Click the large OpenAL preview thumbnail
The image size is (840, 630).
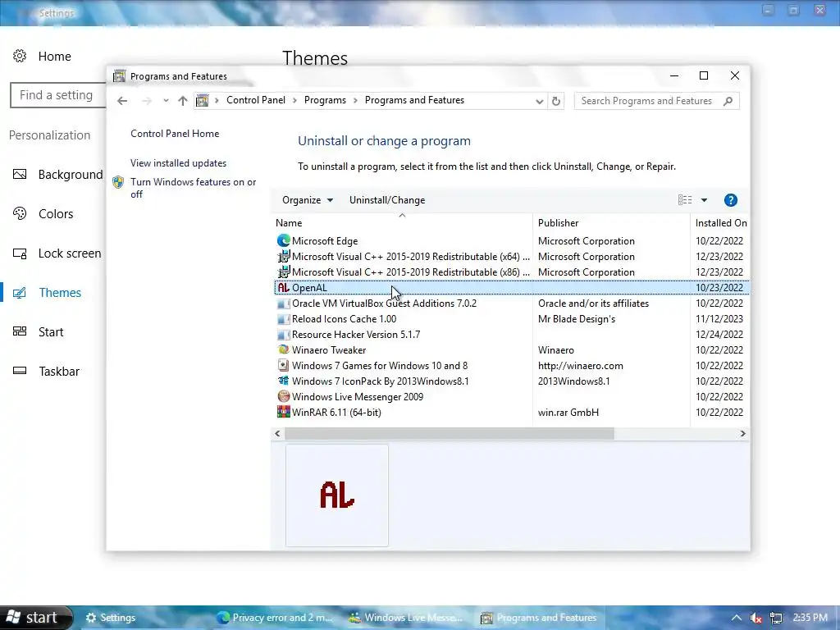tap(337, 495)
